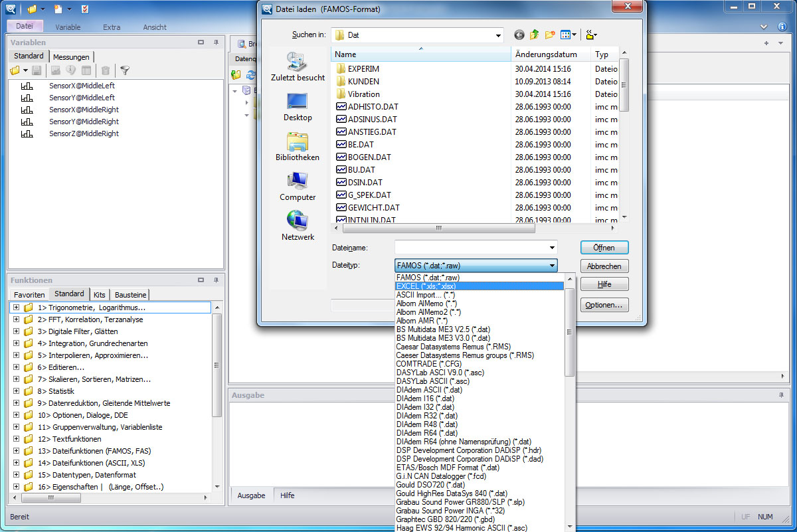Expand the 1> Trigonometrie, Logarithmus node
This screenshot has height=532, width=797.
click(16, 308)
